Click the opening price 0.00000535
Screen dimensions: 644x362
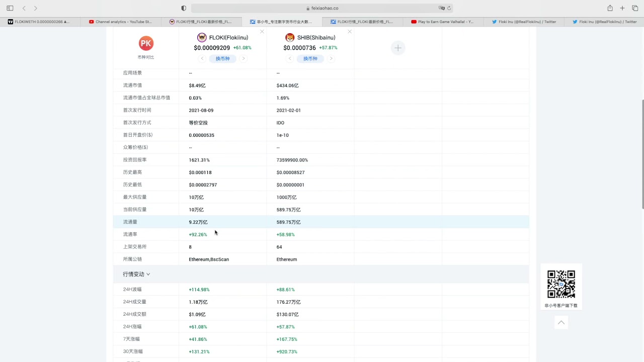(x=202, y=135)
